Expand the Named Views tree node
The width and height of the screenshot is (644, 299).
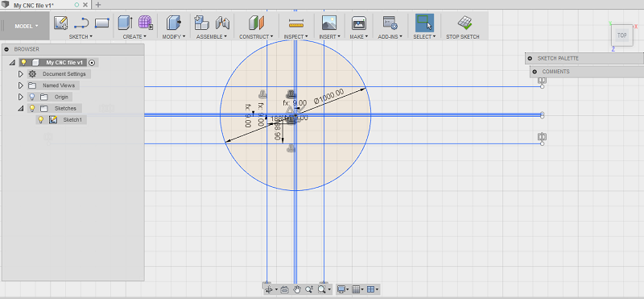pyautogui.click(x=21, y=85)
